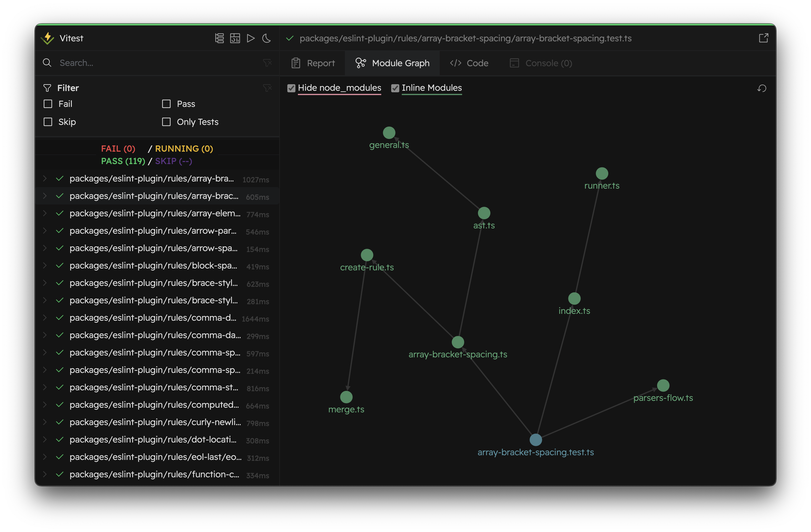Open dot-locati... 308ms test file
The image size is (811, 532).
[157, 439]
